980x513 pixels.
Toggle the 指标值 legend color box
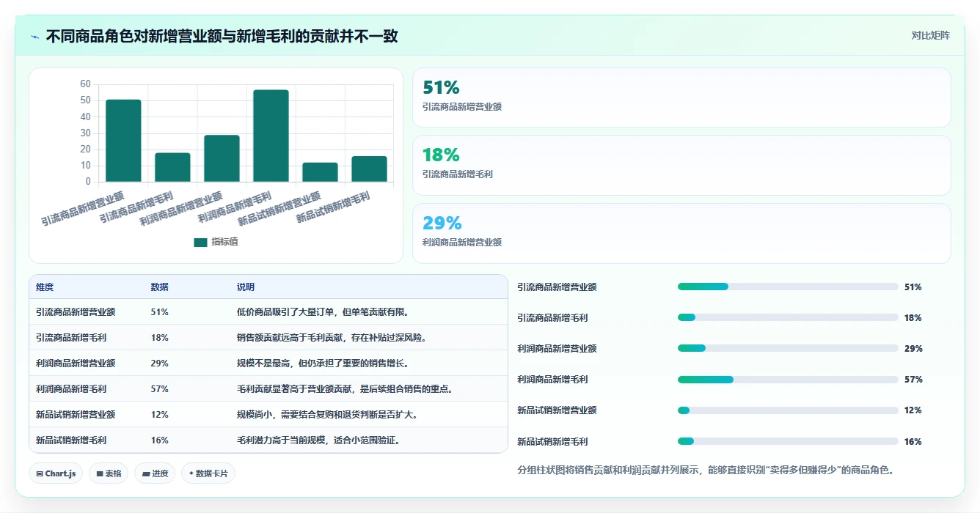pos(200,242)
